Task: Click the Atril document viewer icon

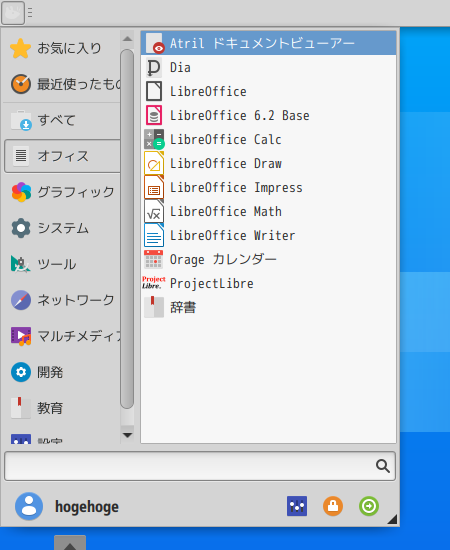Action: click(154, 43)
